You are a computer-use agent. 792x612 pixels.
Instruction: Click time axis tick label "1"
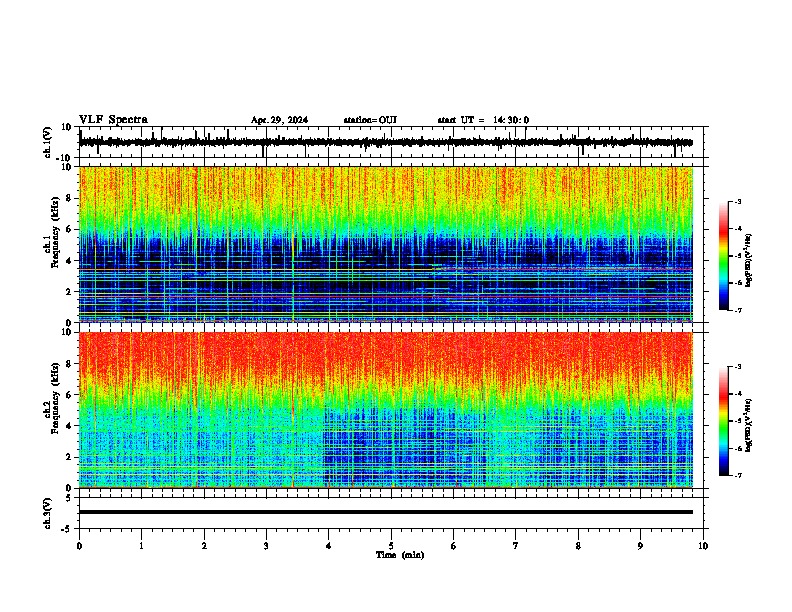point(141,546)
